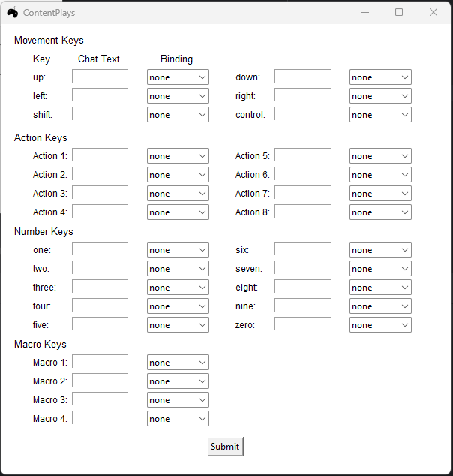Select the shift chat text field
This screenshot has width=453, height=476.
100,113
